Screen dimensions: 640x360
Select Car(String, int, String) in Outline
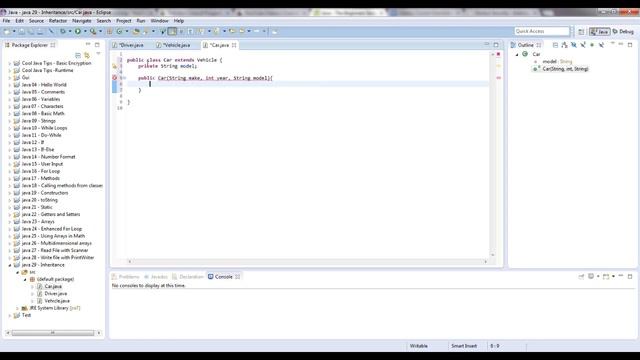tap(565, 69)
